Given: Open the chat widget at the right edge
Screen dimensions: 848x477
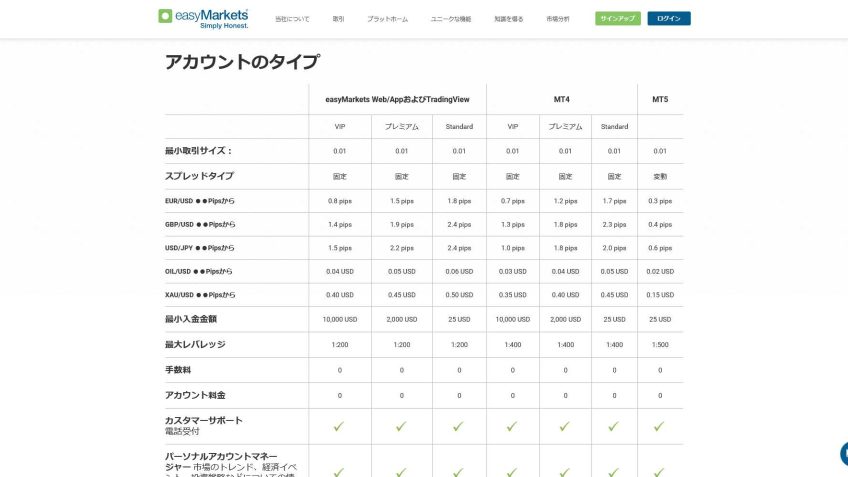Looking at the screenshot, I should coord(843,453).
